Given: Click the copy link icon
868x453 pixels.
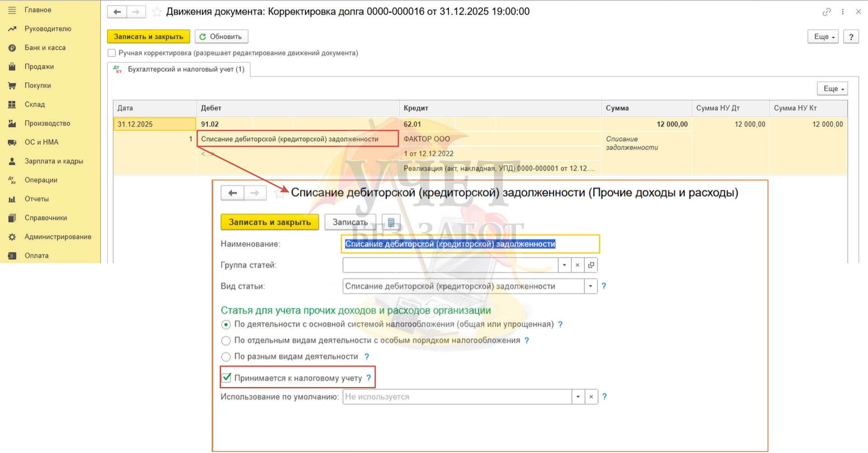Looking at the screenshot, I should click(826, 12).
